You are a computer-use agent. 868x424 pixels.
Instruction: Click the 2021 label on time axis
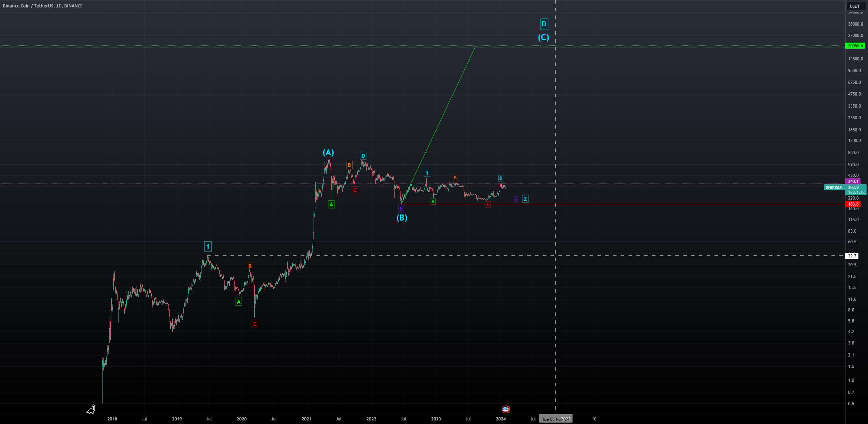(306, 419)
